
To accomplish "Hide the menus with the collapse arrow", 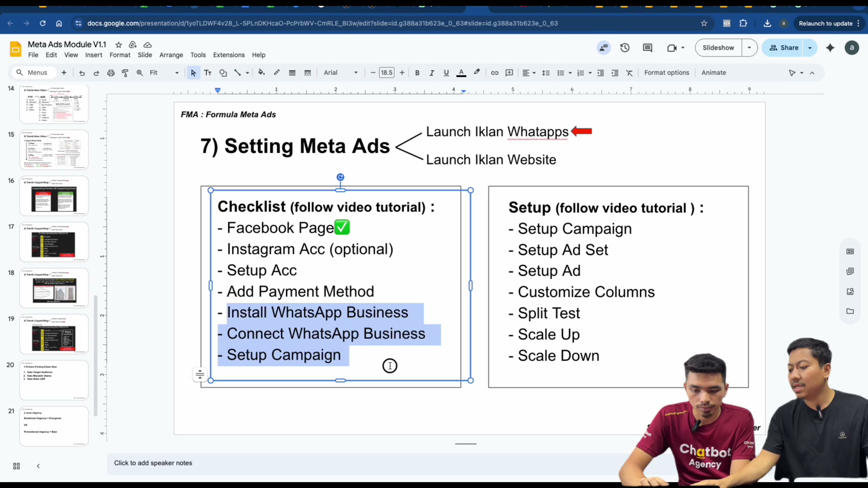I will (812, 73).
